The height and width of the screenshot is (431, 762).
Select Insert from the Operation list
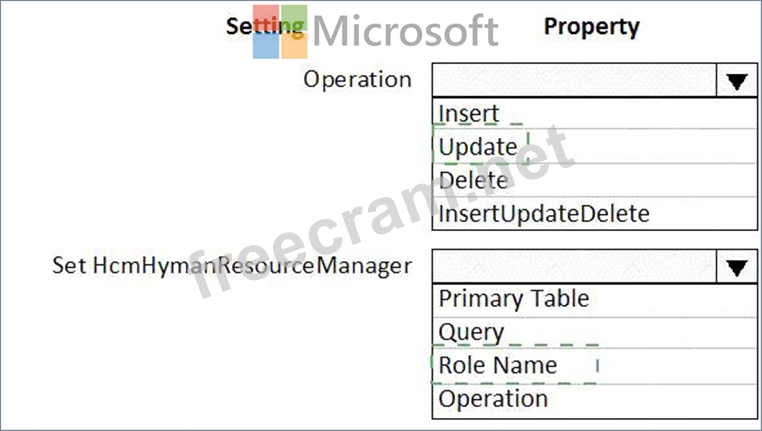[x=469, y=114]
